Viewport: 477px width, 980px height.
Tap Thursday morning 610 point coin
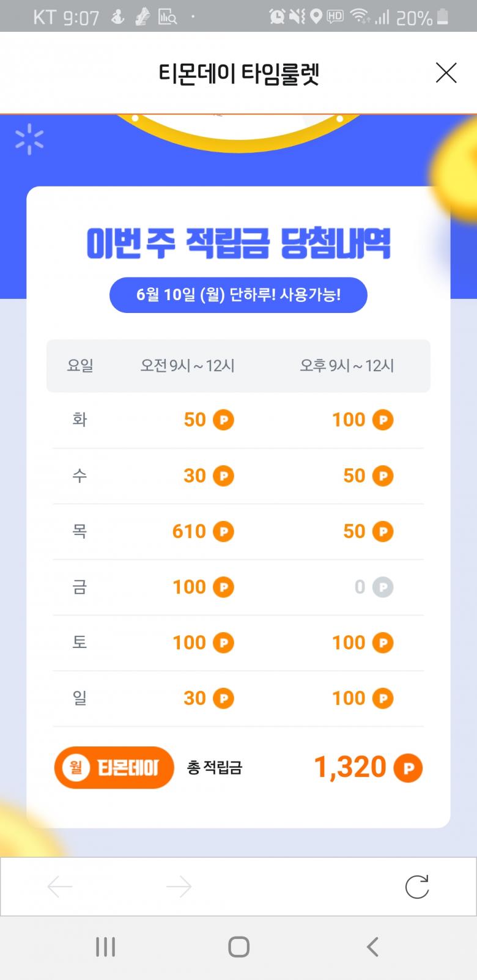223,532
